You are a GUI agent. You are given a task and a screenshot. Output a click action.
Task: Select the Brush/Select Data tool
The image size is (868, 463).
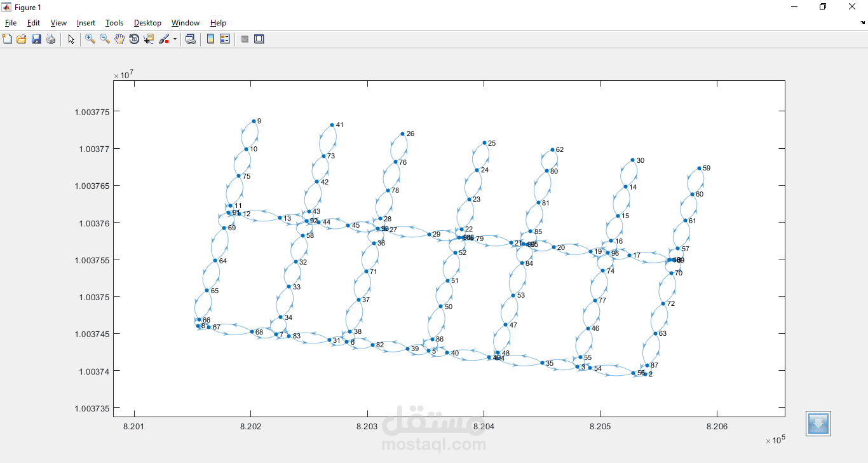tap(164, 39)
